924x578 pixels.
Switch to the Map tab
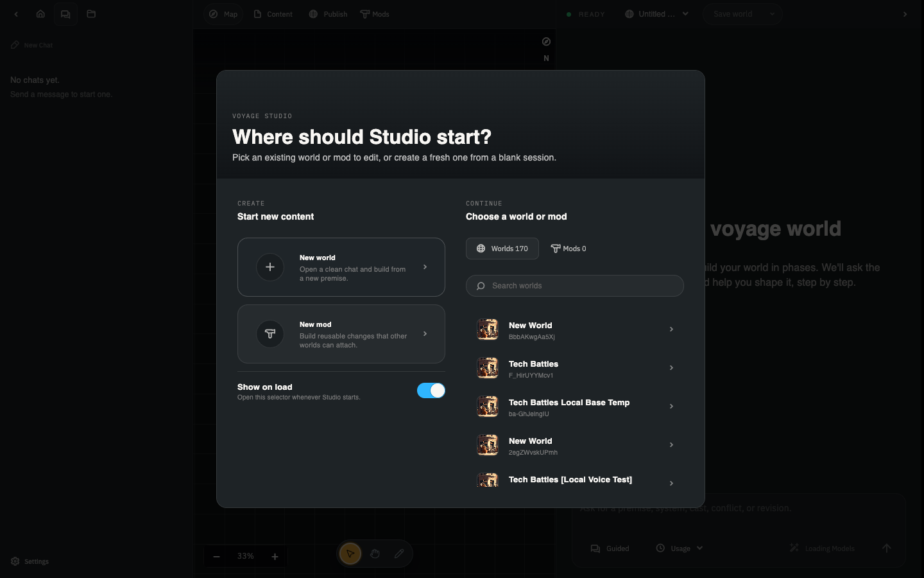[x=223, y=14]
